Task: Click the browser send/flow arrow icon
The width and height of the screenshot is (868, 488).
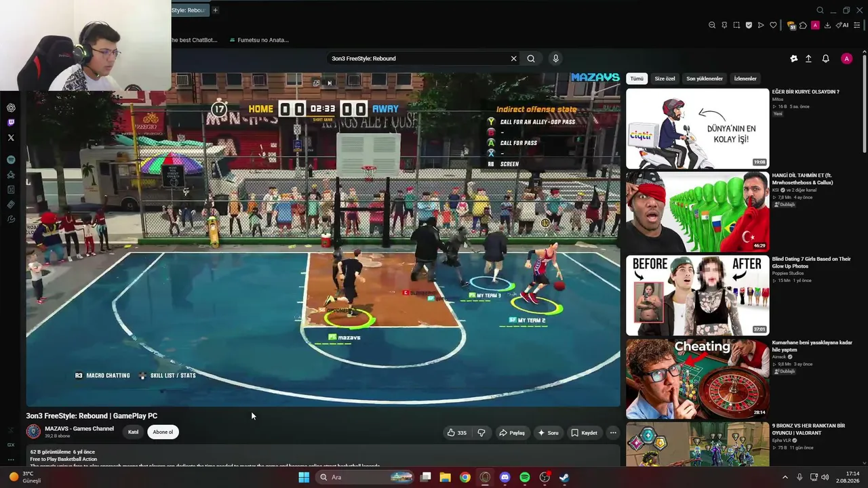Action: click(x=761, y=25)
